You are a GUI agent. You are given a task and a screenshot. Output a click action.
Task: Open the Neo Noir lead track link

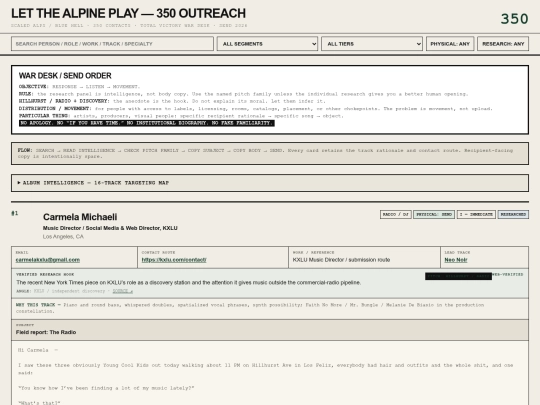(456, 260)
